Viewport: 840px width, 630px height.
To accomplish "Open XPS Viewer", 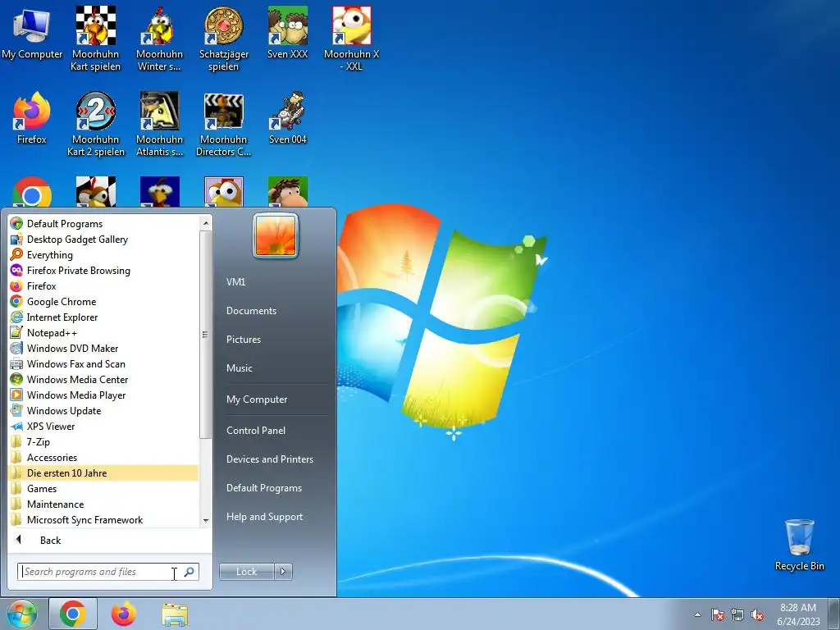I will coord(103,426).
